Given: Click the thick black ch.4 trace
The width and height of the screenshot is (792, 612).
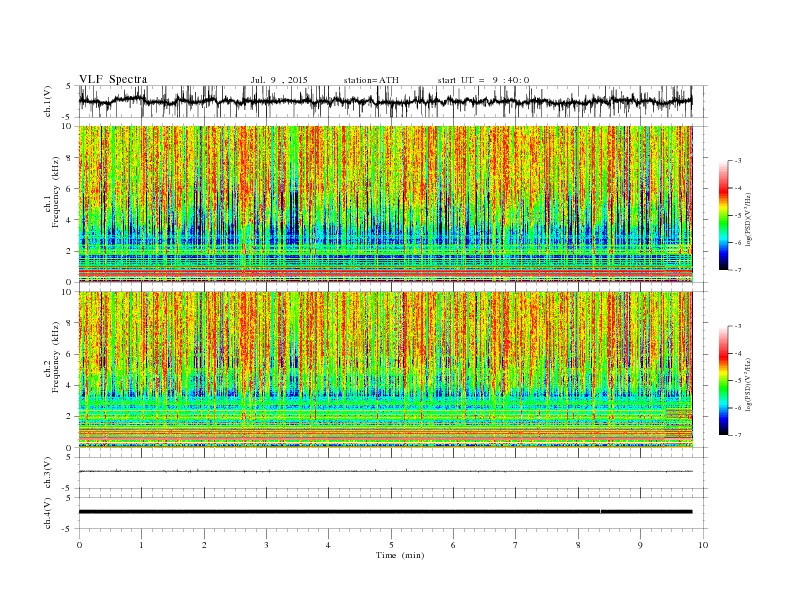Looking at the screenshot, I should tap(385, 512).
